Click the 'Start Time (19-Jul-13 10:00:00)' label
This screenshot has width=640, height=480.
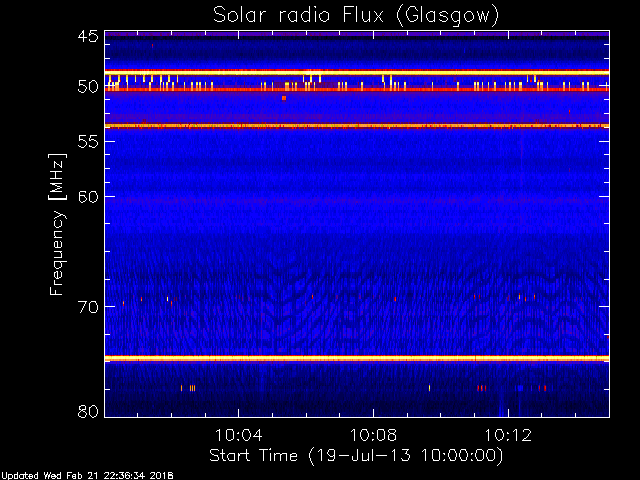click(x=356, y=456)
